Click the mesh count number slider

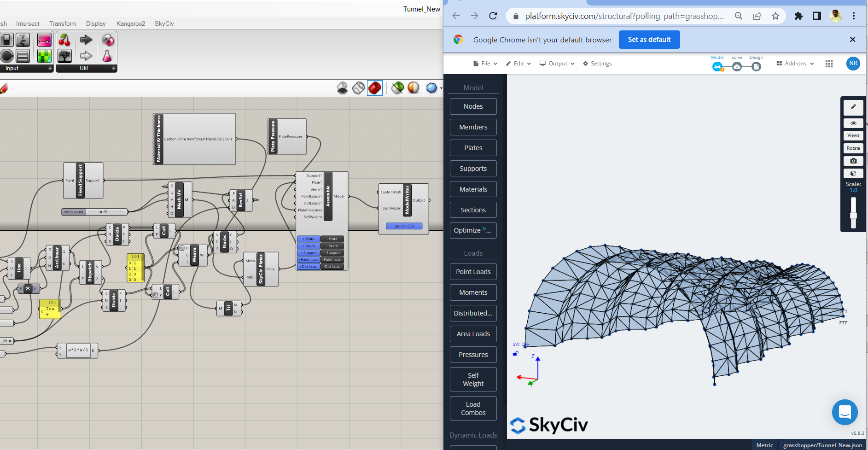[94, 212]
